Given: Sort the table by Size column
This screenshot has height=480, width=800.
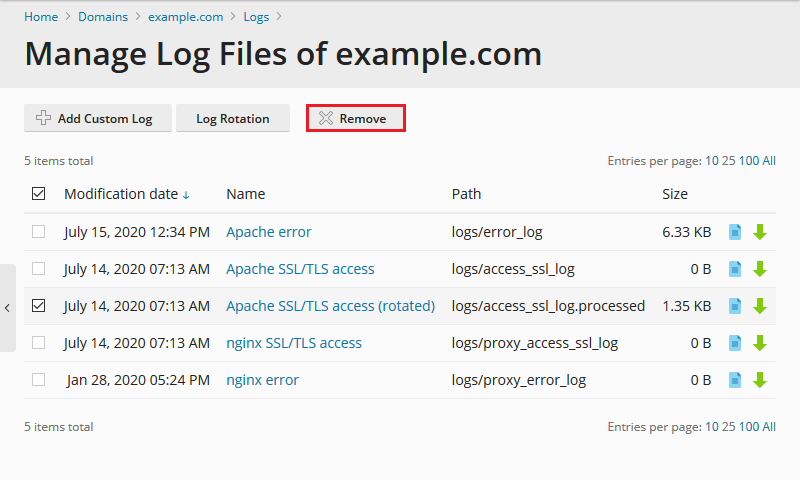Looking at the screenshot, I should [675, 194].
